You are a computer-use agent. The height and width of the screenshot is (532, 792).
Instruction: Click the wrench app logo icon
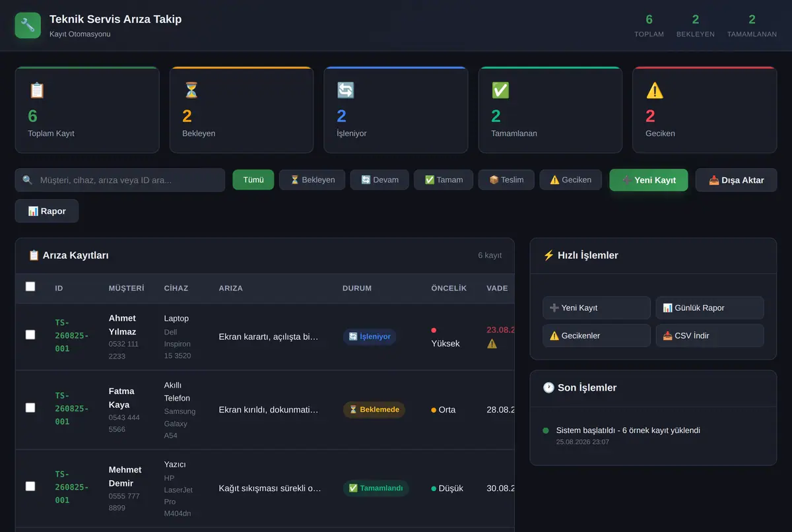coord(28,25)
